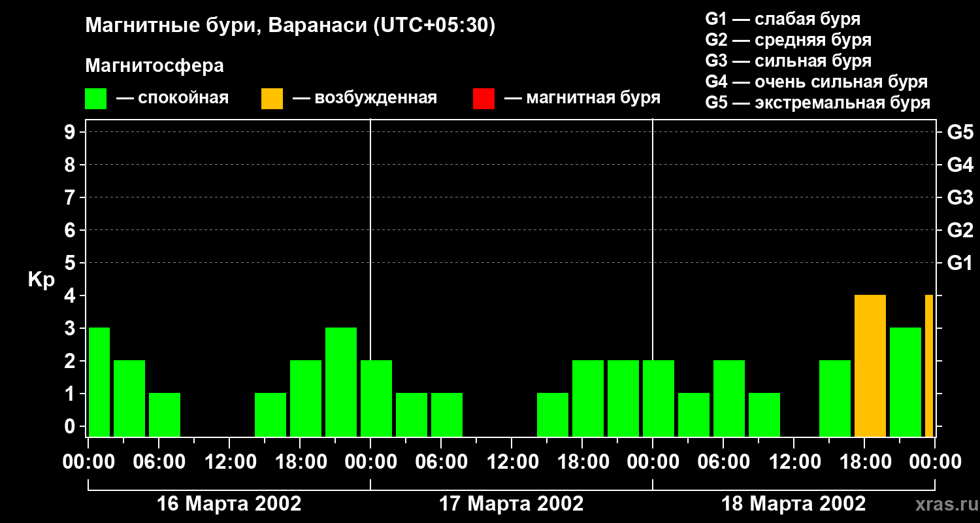Screen dimensions: 980x523
Task: Click the first green Kp 3 bar at 00:00, 16 Марта
Action: coord(99,382)
